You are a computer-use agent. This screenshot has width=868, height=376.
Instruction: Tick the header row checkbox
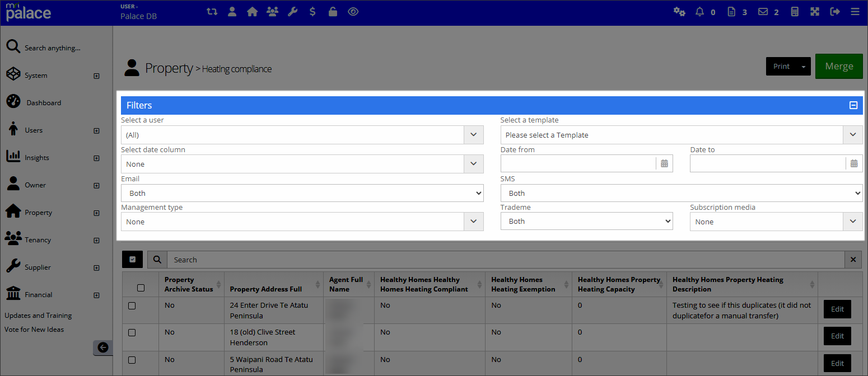(x=141, y=288)
